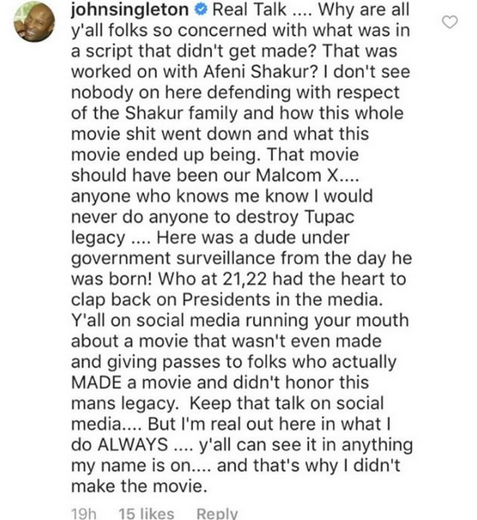Click the capitalized word "MADE"
The height and width of the screenshot is (520, 477).
[96, 382]
